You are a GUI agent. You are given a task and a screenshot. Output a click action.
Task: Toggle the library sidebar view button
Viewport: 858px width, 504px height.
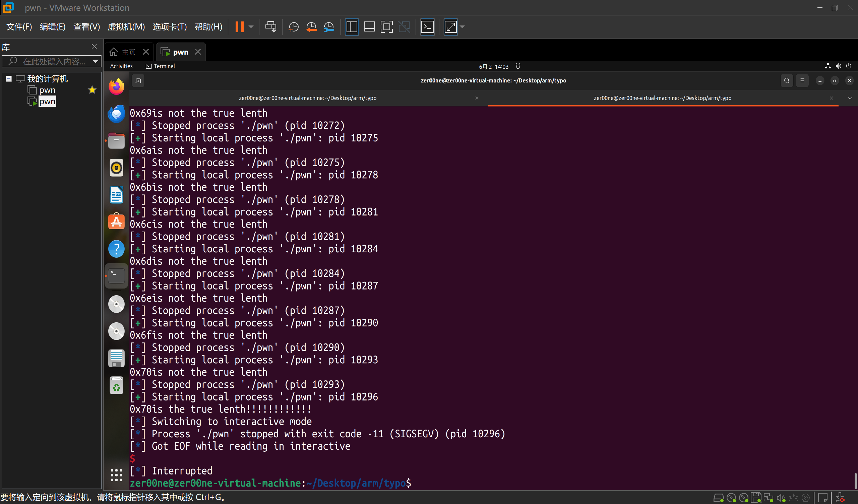pos(352,26)
